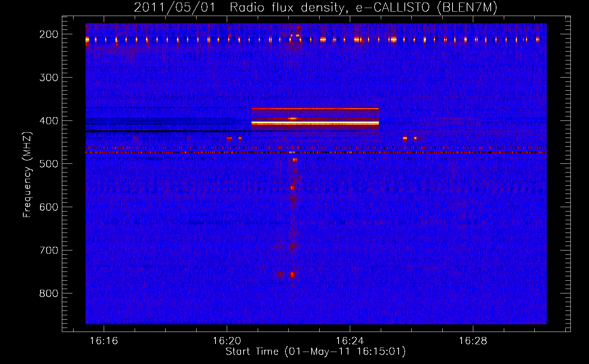Click the bright yellow emission band near 405 MHz
This screenshot has height=364, width=589.
click(315, 123)
